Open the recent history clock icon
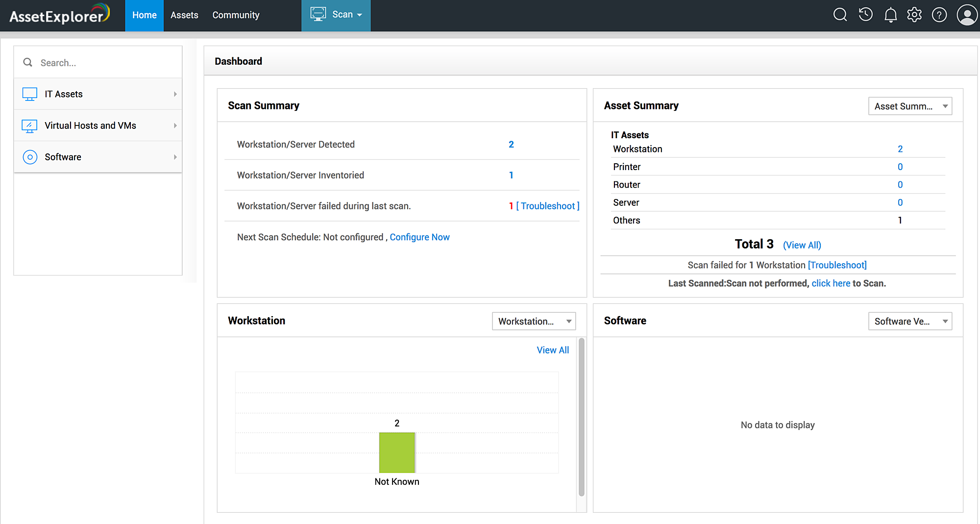 click(865, 15)
